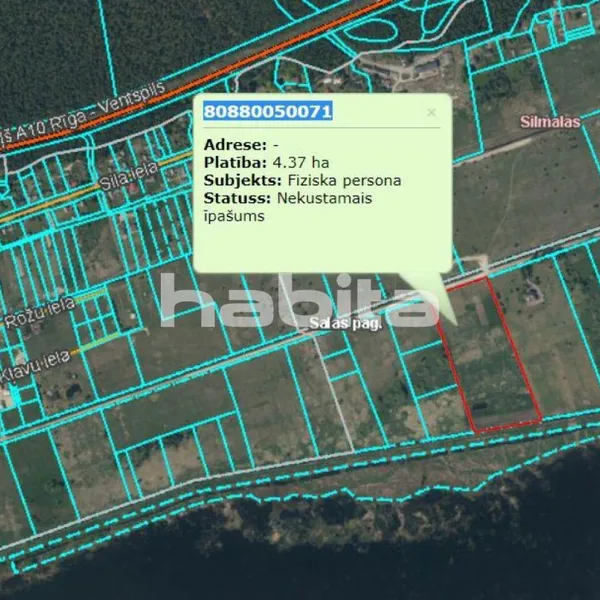Viewport: 600px width, 600px height.
Task: Click the Kļavu iela street label
Action: pyautogui.click(x=35, y=367)
